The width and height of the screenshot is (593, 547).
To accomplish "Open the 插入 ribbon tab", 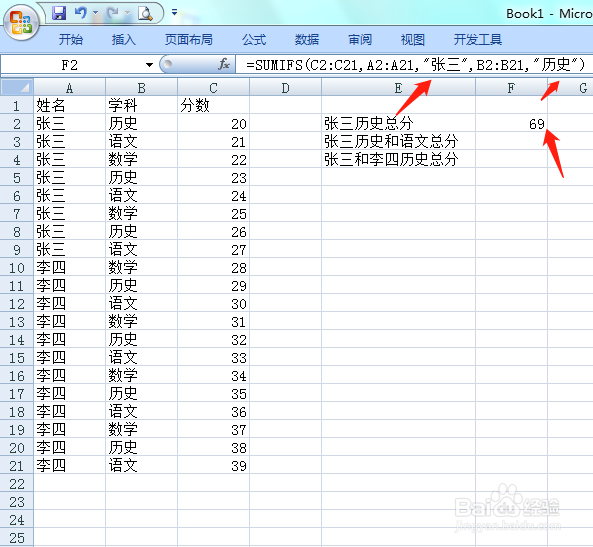I will point(124,39).
